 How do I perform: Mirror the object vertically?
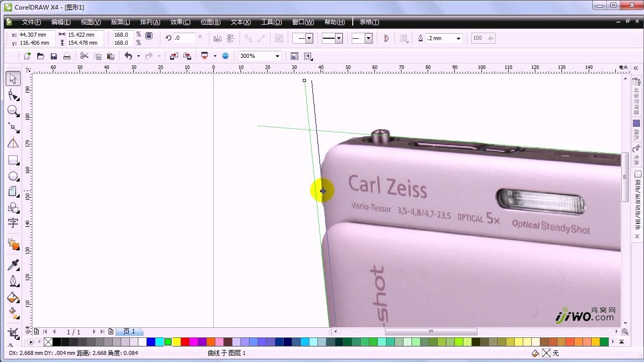pos(231,38)
